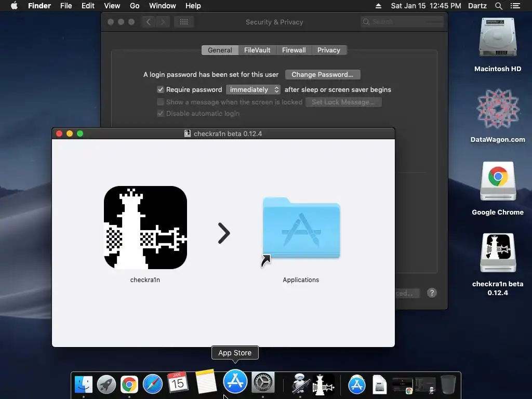
Task: Toggle Disable automatic login checkbox
Action: tap(161, 113)
